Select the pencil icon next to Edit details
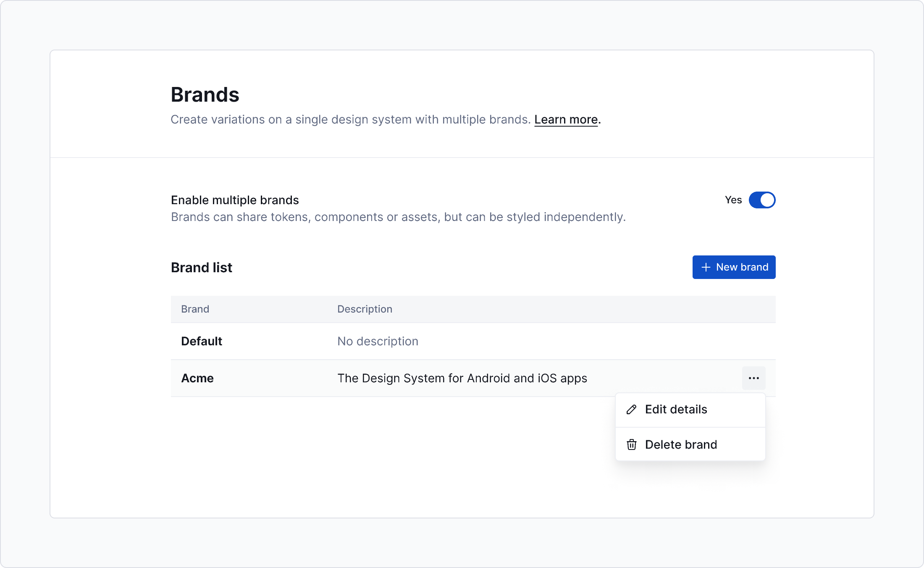Image resolution: width=924 pixels, height=568 pixels. pyautogui.click(x=631, y=409)
